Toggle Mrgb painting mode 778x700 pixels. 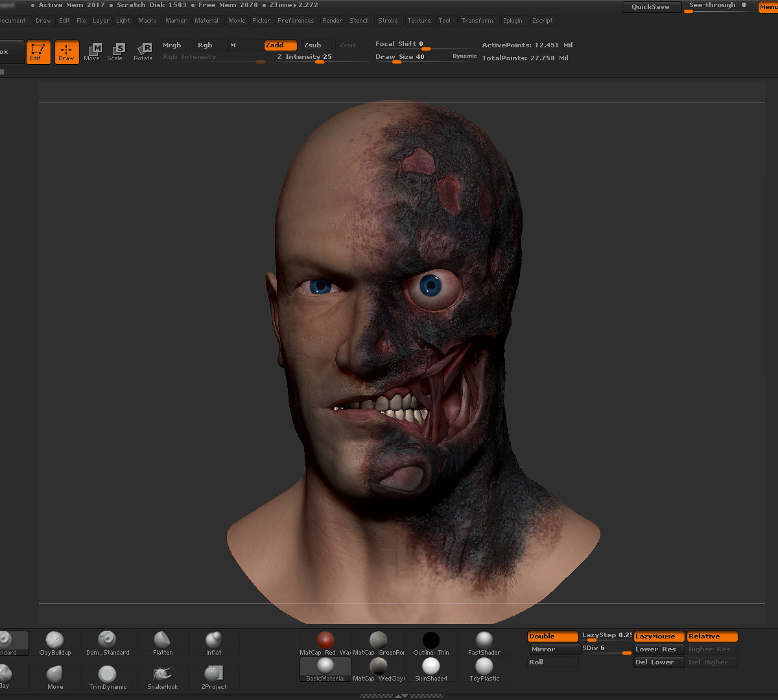pos(177,45)
